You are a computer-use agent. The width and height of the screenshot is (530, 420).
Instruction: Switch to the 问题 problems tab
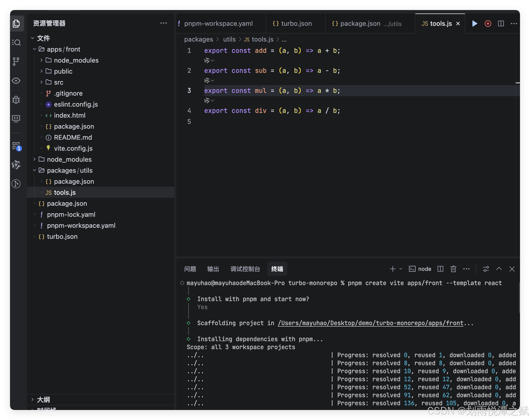(x=190, y=269)
